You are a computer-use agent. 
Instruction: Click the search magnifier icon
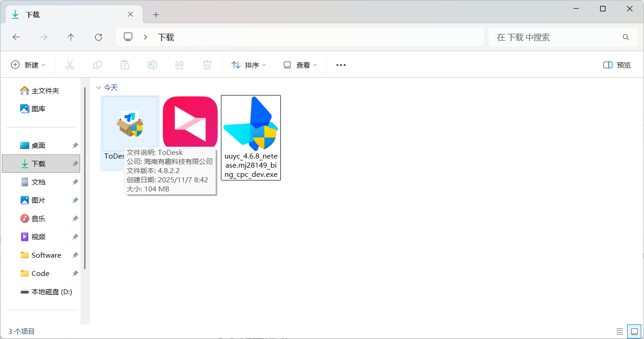pyautogui.click(x=625, y=37)
